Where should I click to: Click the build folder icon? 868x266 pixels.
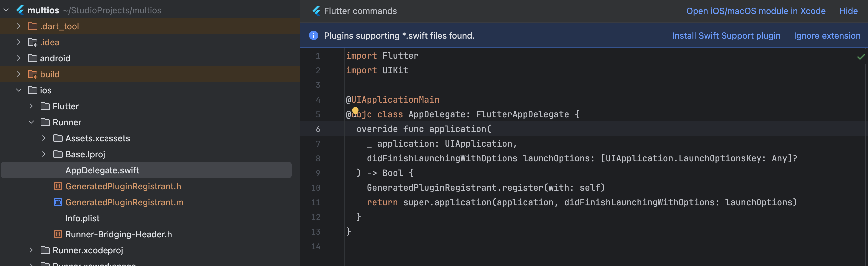(x=33, y=74)
